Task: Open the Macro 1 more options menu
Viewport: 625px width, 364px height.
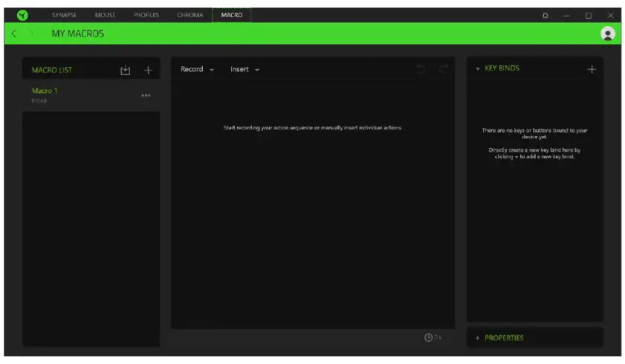Action: 146,96
